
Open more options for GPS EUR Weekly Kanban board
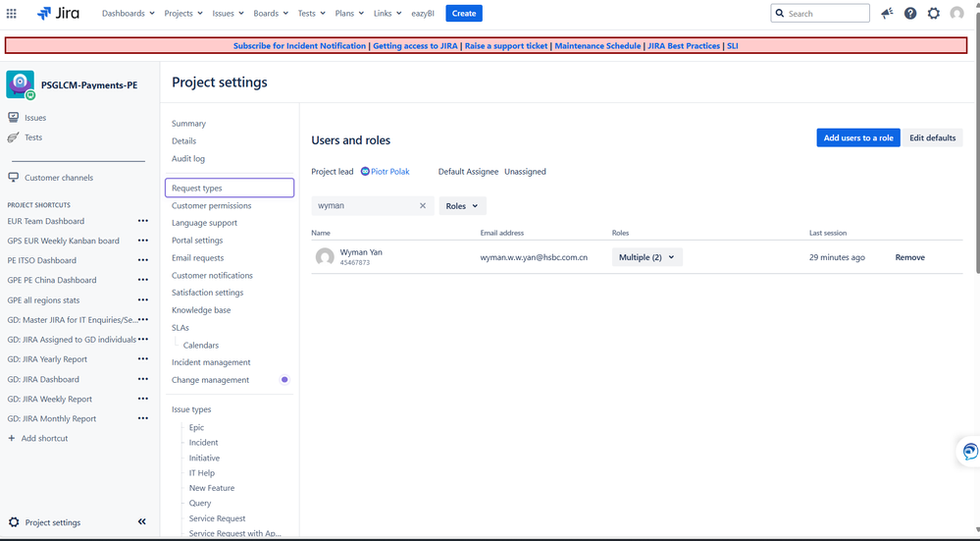pyautogui.click(x=143, y=241)
